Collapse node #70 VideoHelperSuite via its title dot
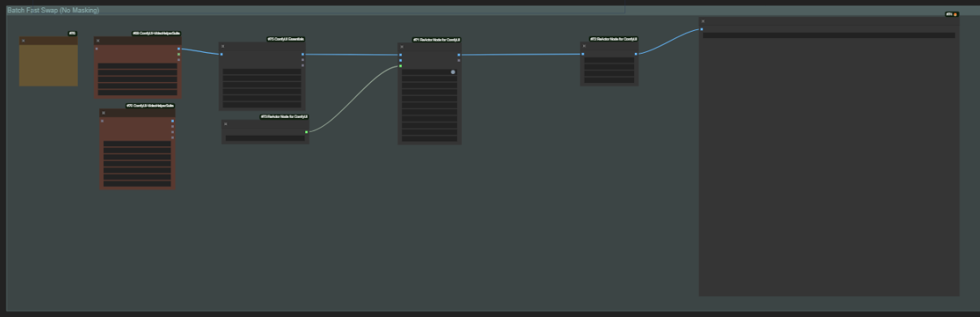980x317 pixels. (104, 113)
